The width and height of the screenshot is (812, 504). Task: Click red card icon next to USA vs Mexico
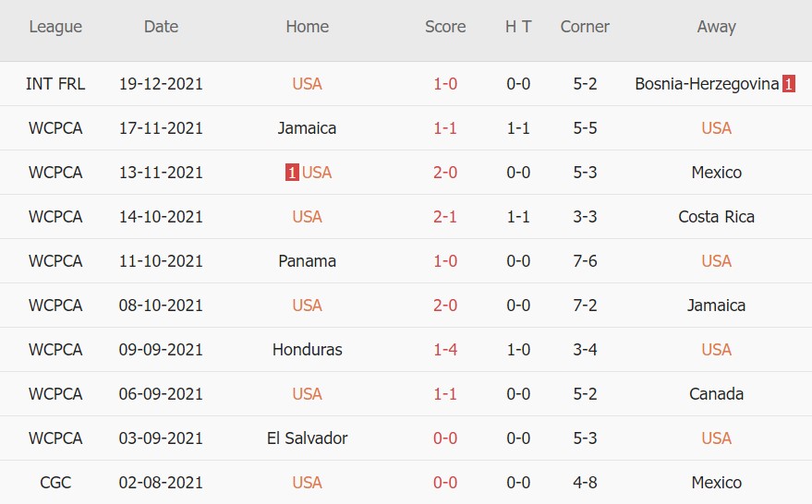coord(292,173)
